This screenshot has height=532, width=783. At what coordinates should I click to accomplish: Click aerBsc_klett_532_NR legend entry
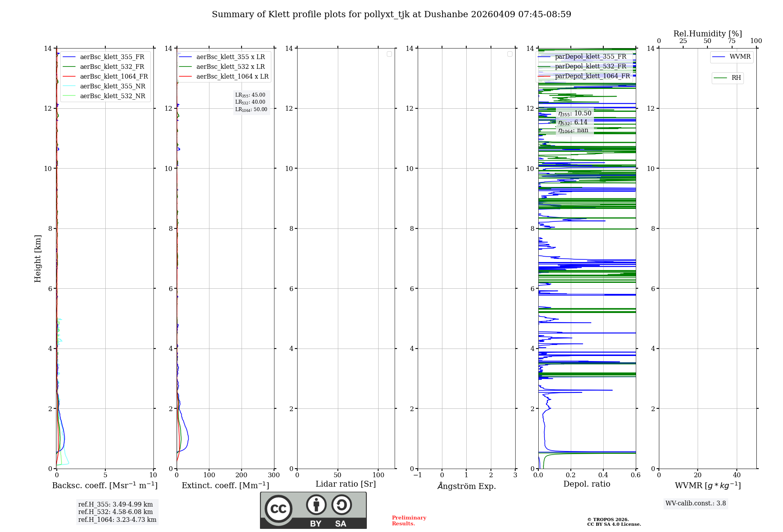pos(112,96)
